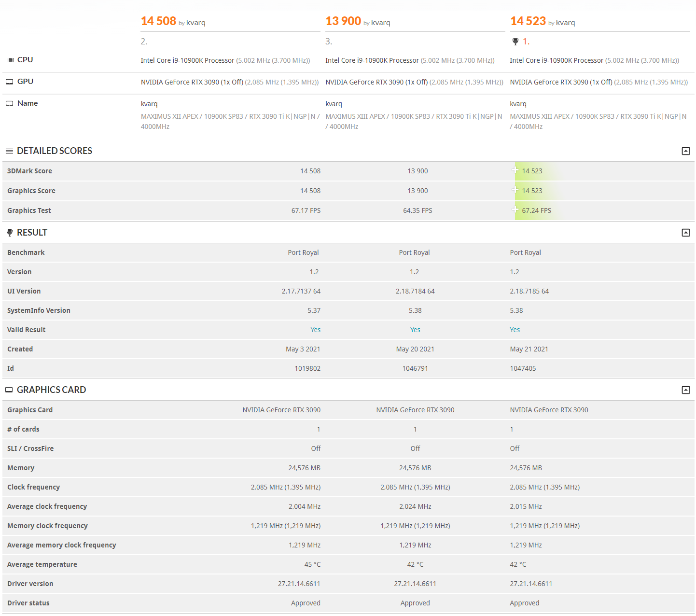Open the 14 523 score result
This screenshot has width=696, height=616.
pos(528,21)
